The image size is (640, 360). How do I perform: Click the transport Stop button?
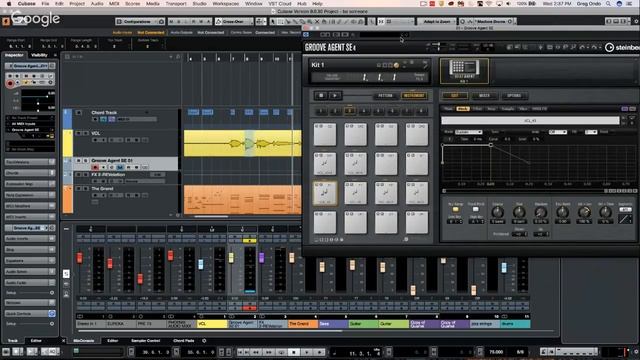point(293,352)
